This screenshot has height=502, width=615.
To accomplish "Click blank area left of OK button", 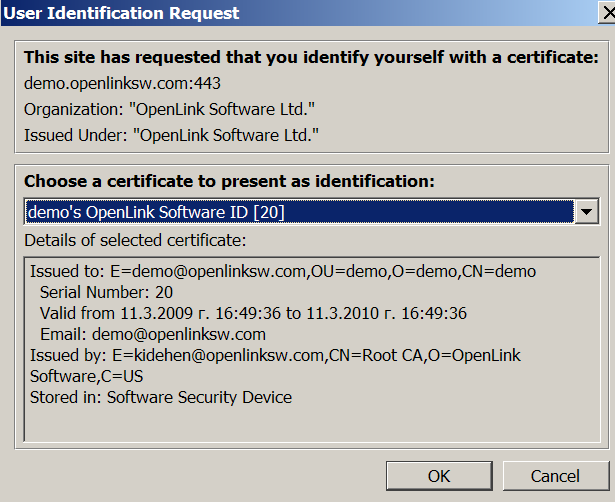I will pyautogui.click(x=200, y=476).
